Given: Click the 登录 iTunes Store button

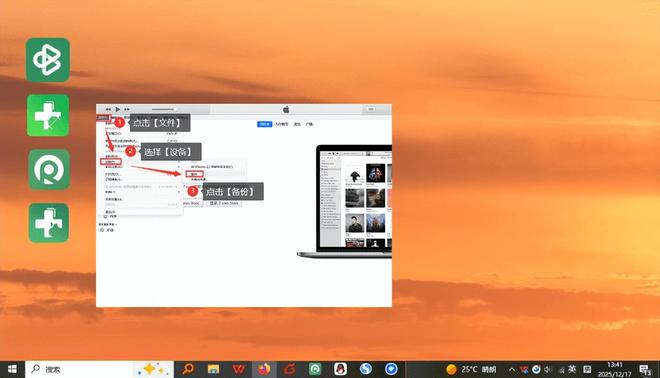Looking at the screenshot, I should click(x=224, y=203).
